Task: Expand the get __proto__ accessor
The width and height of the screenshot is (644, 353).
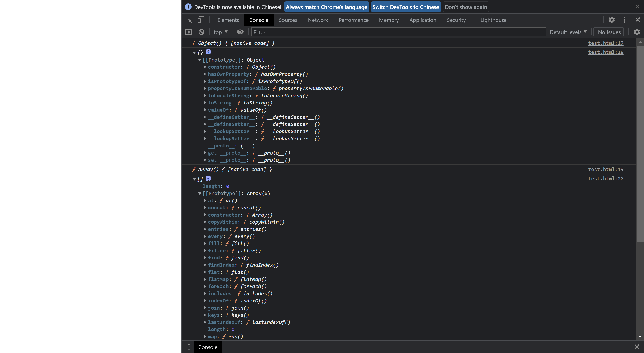Action: point(205,153)
